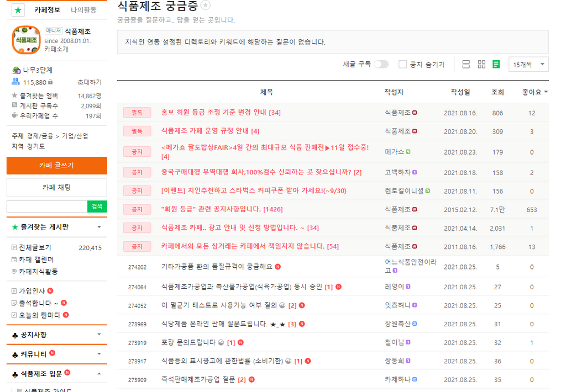Open the 우리카페앱 수 link

pos(39,116)
